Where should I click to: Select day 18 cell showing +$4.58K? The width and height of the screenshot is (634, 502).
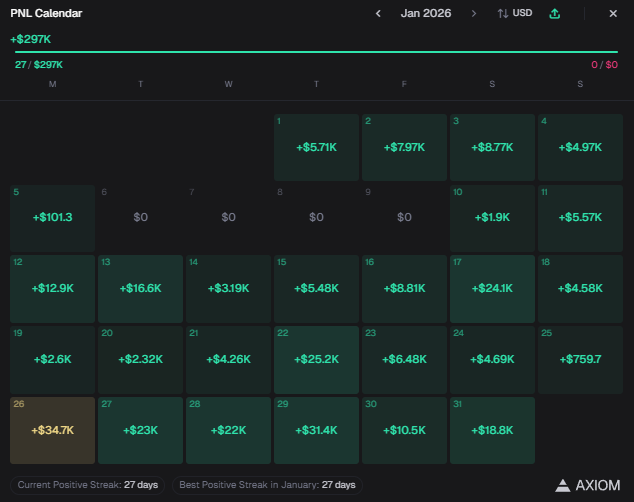(580, 289)
